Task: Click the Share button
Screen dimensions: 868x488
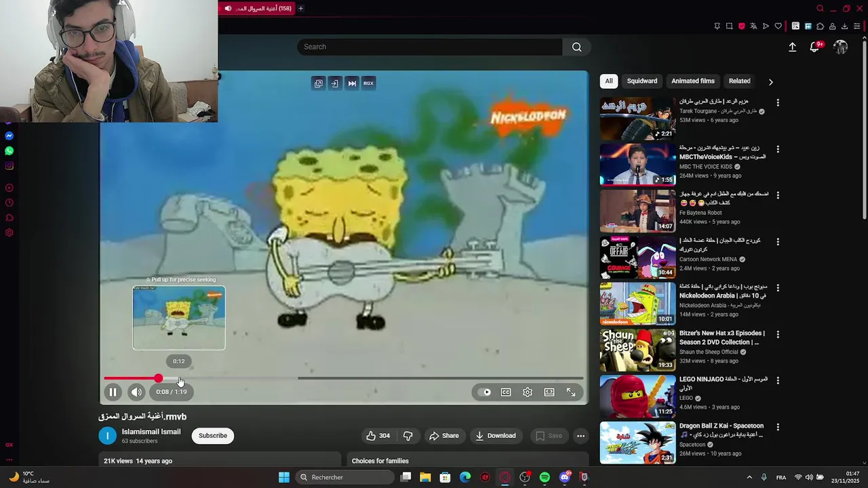Action: 444,436
